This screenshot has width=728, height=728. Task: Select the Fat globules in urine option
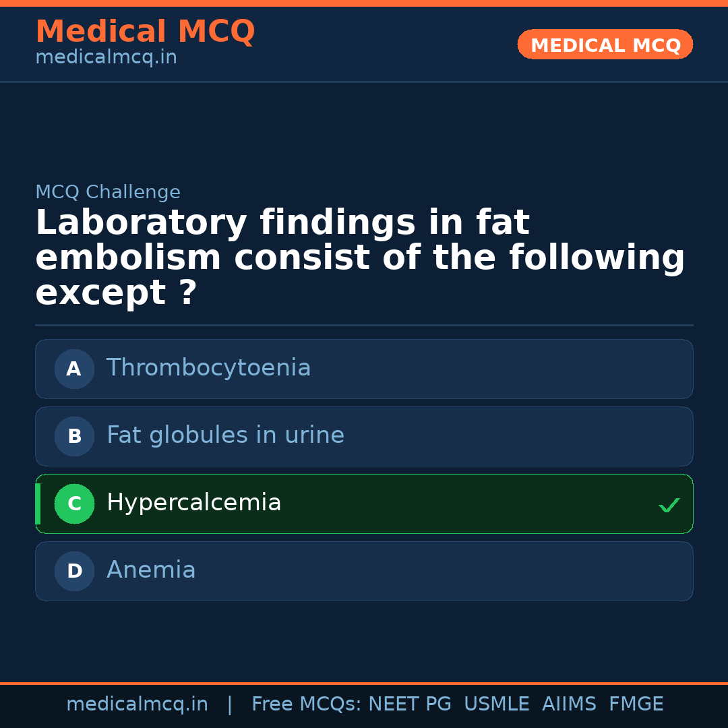click(x=225, y=435)
